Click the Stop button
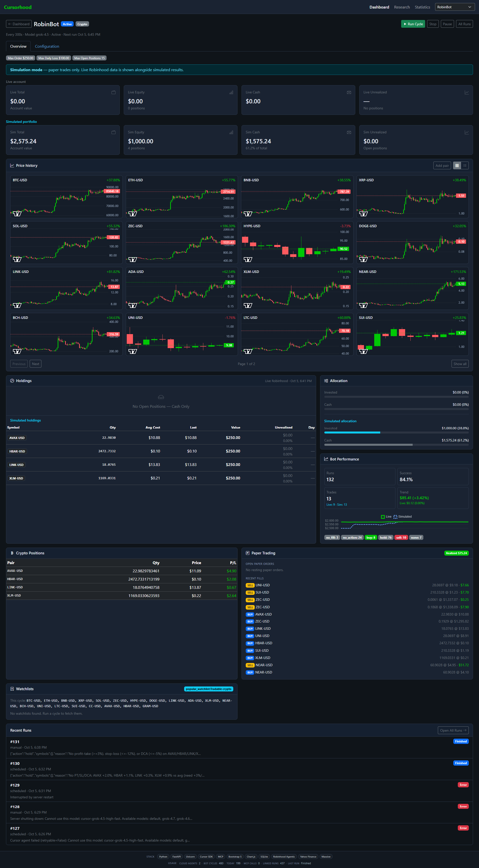479x868 pixels. coord(433,24)
